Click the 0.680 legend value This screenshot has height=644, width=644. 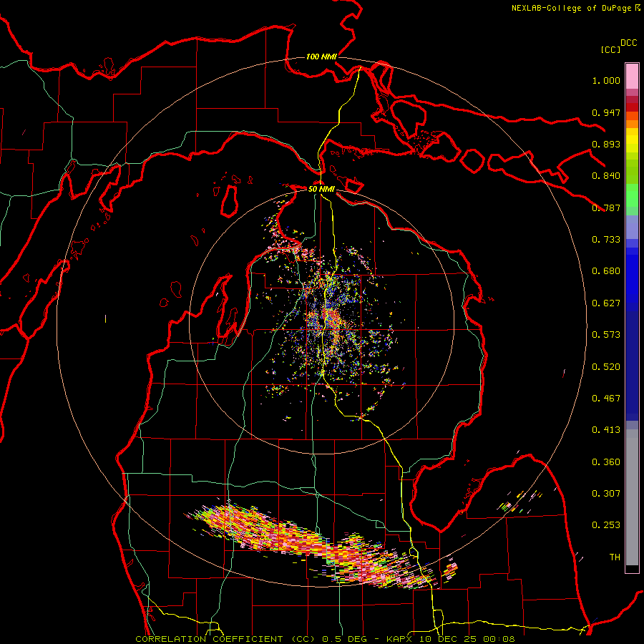coord(606,271)
